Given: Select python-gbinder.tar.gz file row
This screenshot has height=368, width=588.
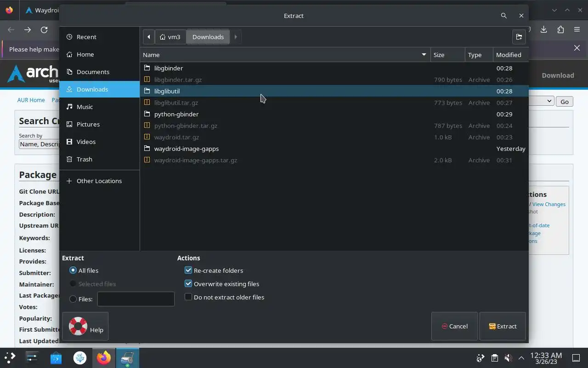Looking at the screenshot, I should [x=334, y=126].
